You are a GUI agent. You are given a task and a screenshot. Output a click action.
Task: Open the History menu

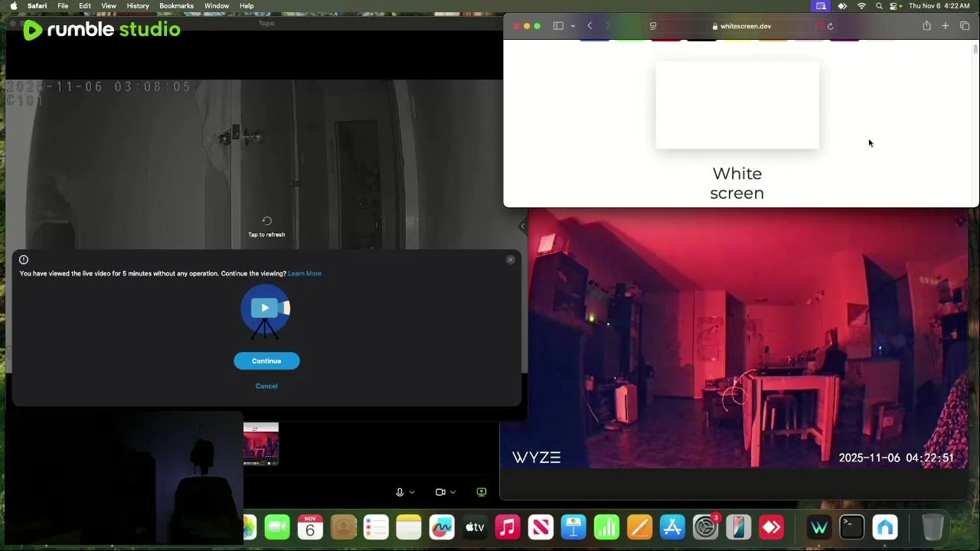coord(138,6)
